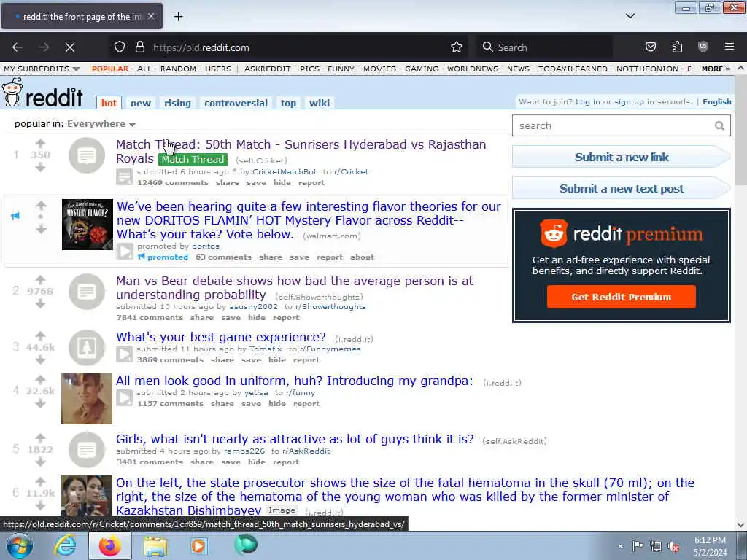Open the MY SUBREDDITS dropdown
The width and height of the screenshot is (747, 560).
pos(42,69)
